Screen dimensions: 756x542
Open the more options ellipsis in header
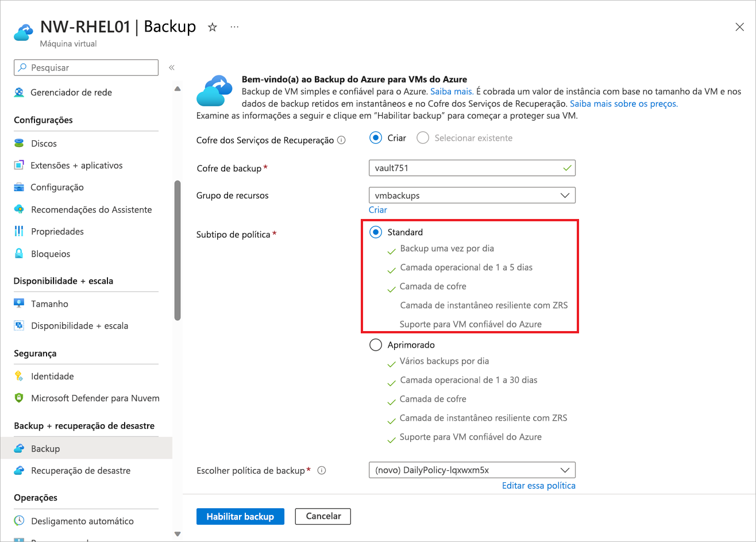coord(234,27)
